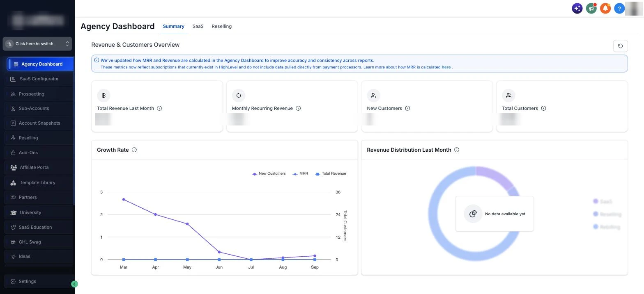Open Settings in the sidebar
The image size is (644, 294).
tap(28, 281)
